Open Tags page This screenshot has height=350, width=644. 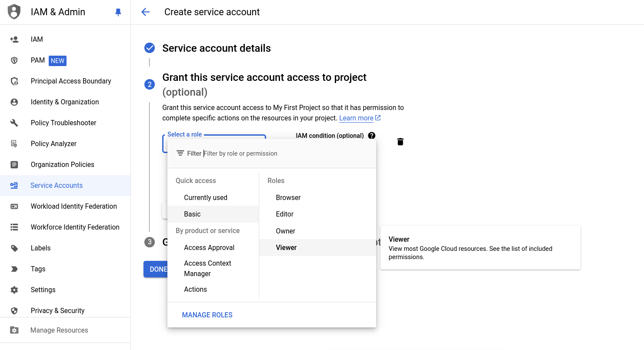tap(65, 269)
